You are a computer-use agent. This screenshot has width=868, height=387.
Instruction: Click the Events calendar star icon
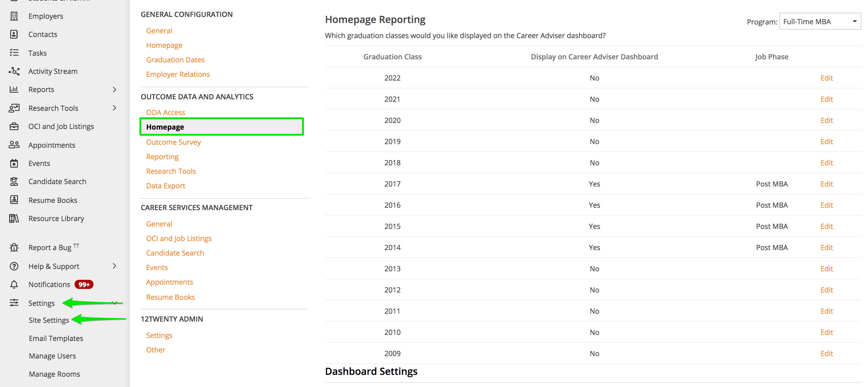click(x=14, y=163)
